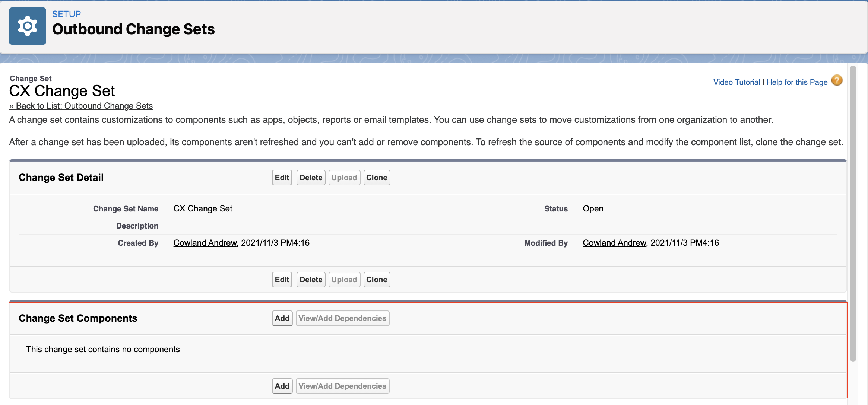Click the top Delete button
The width and height of the screenshot is (868, 405).
click(x=311, y=178)
